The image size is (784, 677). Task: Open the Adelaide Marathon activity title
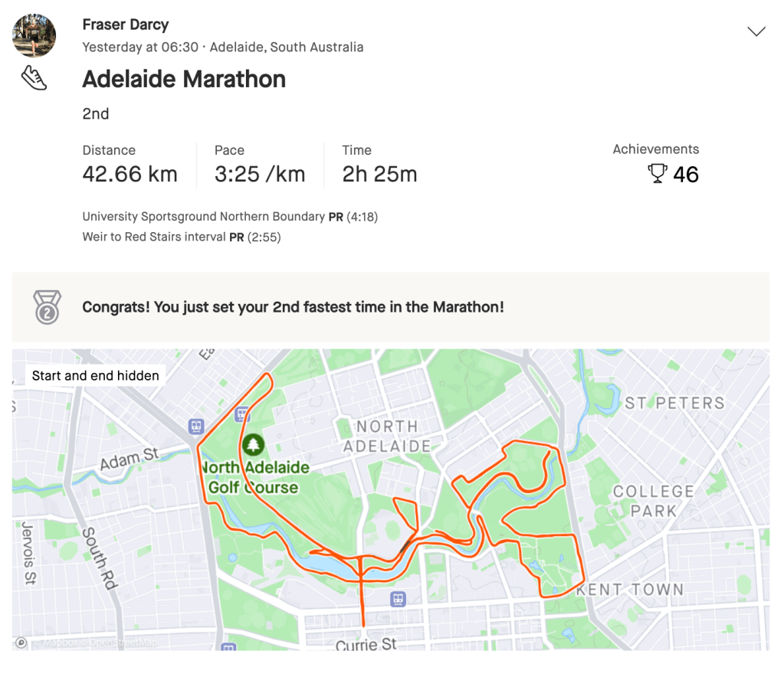click(184, 79)
